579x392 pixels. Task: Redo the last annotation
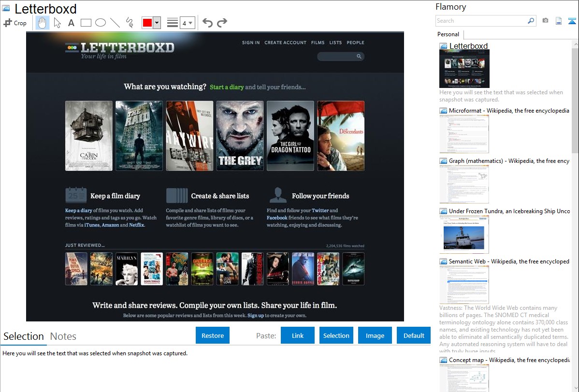pyautogui.click(x=222, y=23)
